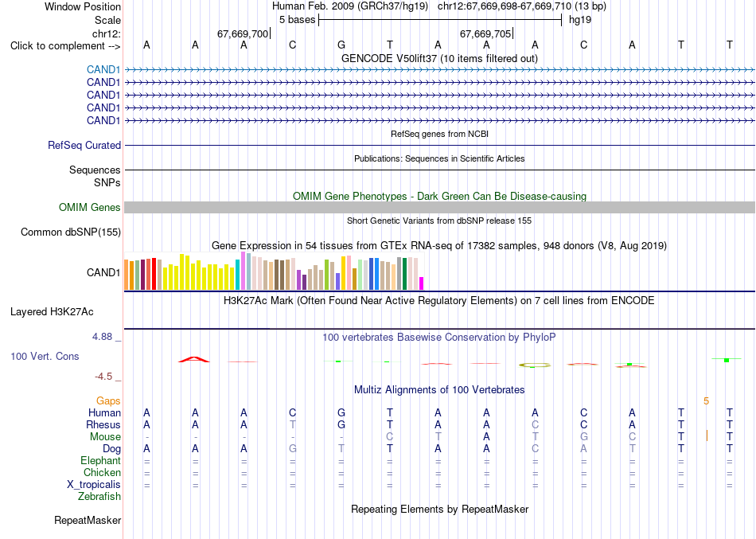This screenshot has width=756, height=539.
Task: Select the light-blue CAND1 transcript label
Action: pos(103,69)
